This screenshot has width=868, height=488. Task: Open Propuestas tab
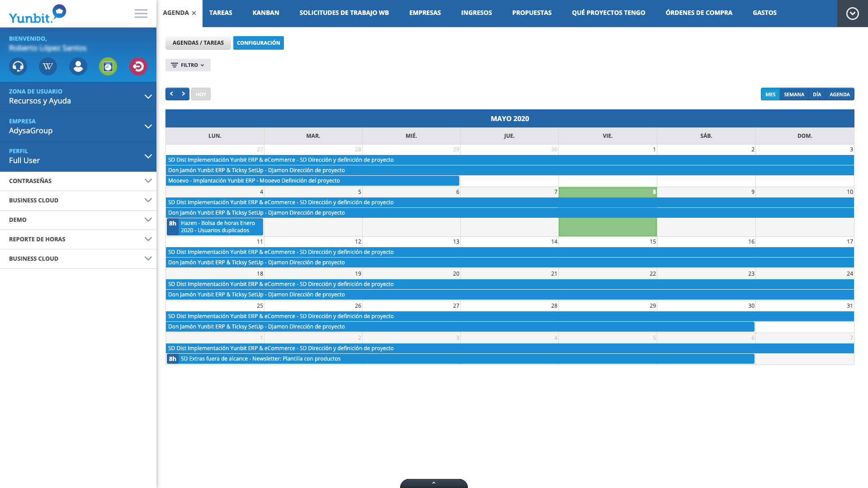532,13
